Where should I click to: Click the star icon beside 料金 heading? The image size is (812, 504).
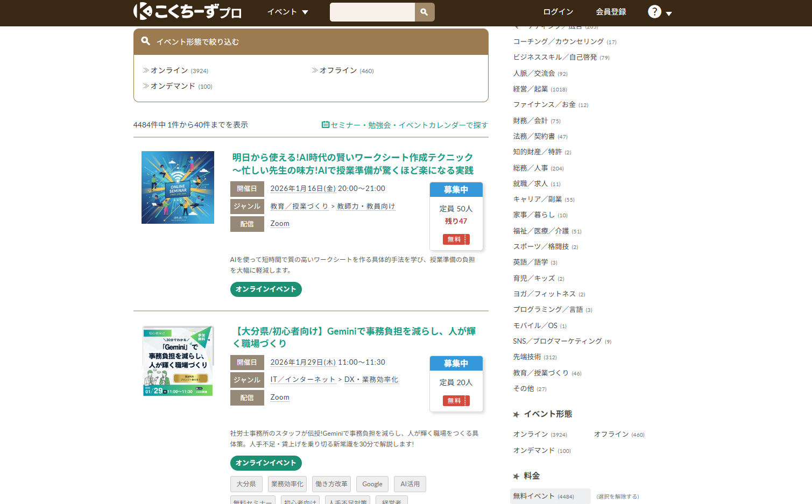[516, 475]
